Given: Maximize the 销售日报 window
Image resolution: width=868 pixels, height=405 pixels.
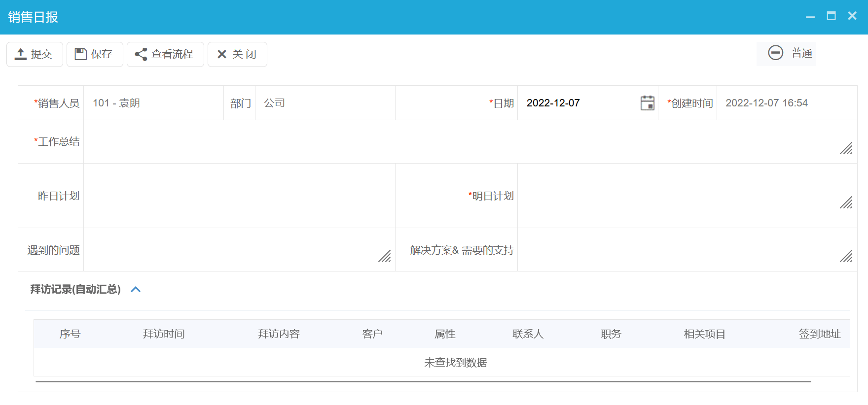Looking at the screenshot, I should pos(831,16).
